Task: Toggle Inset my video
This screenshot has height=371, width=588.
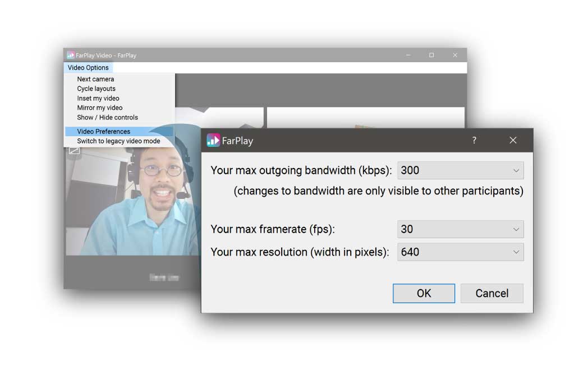Action: pos(98,98)
